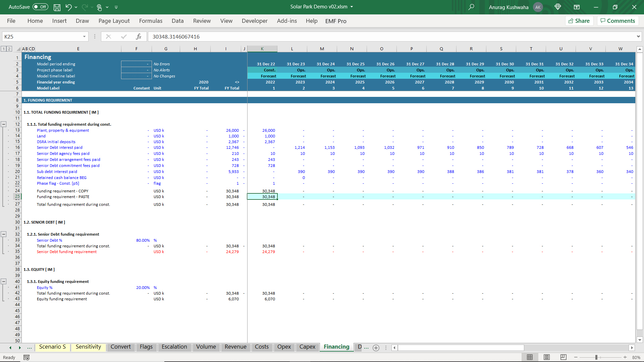Expand the formula bar chevron
Image resolution: width=644 pixels, height=362 pixels.
(638, 37)
